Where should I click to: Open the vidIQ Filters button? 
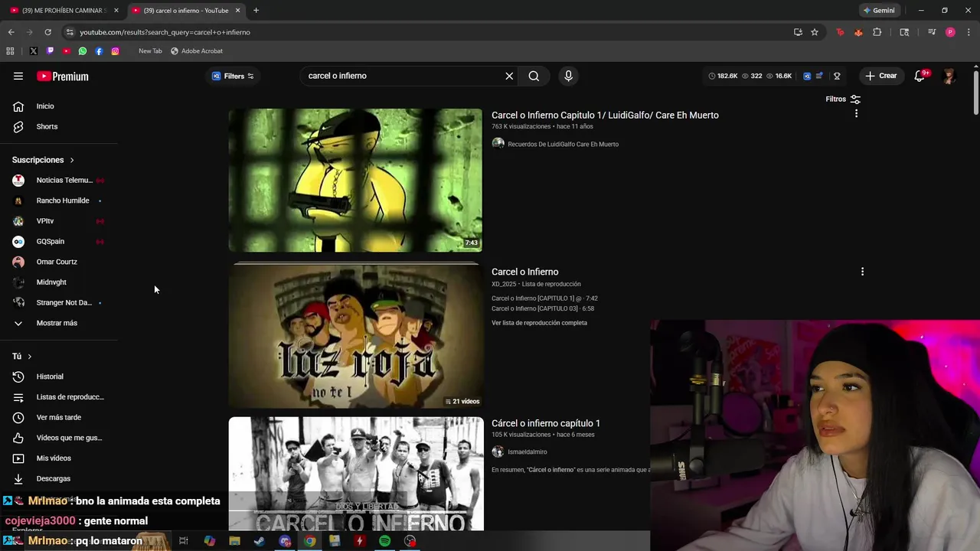(233, 76)
